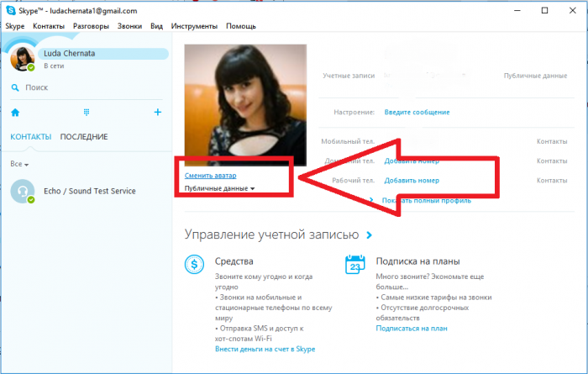Click Внести деньги на счет в Skype
588x374 pixels.
click(x=265, y=349)
